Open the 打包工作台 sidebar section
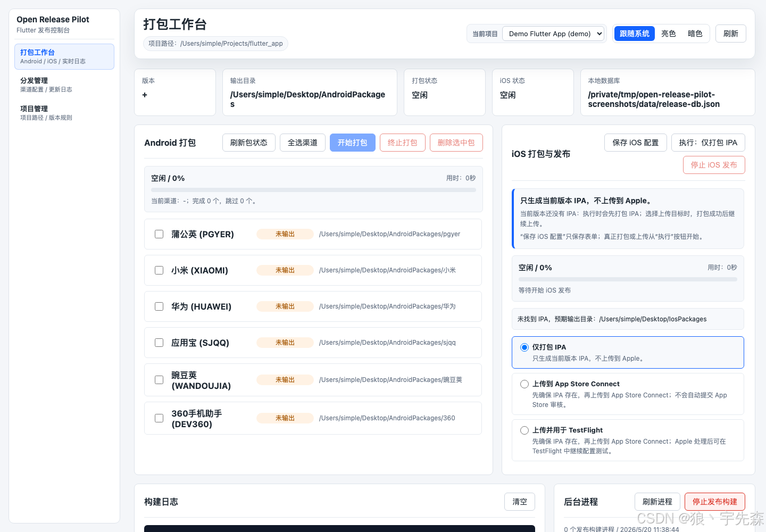Viewport: 766px width, 532px height. [64, 56]
